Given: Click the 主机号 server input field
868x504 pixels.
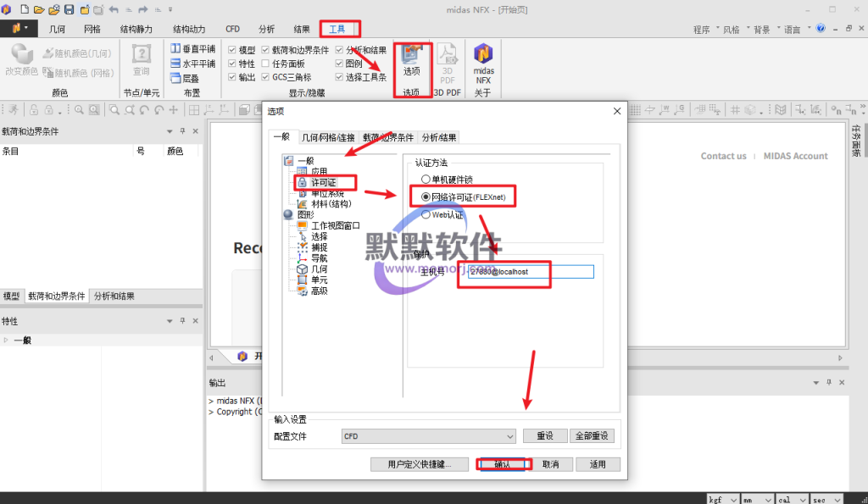Looking at the screenshot, I should 531,272.
